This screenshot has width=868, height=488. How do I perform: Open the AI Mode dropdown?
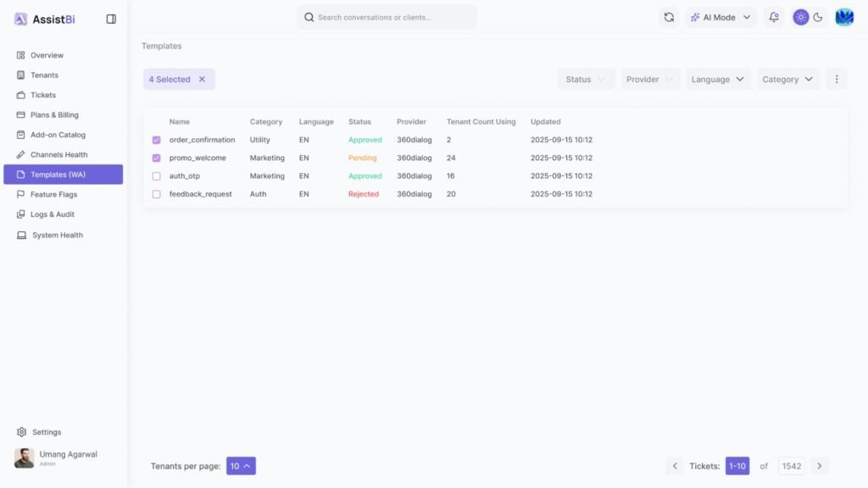tap(721, 17)
